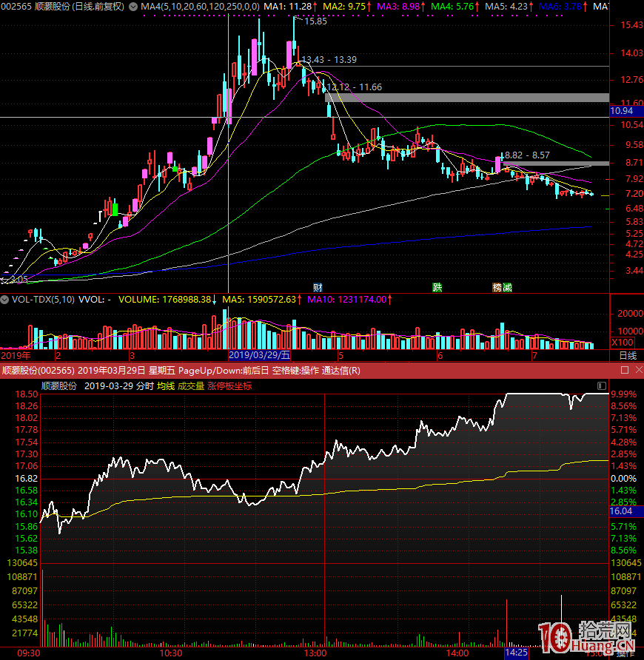The height and width of the screenshot is (660, 644).
Task: Click the 操作 button in the intraday corner
Action: [x=626, y=653]
